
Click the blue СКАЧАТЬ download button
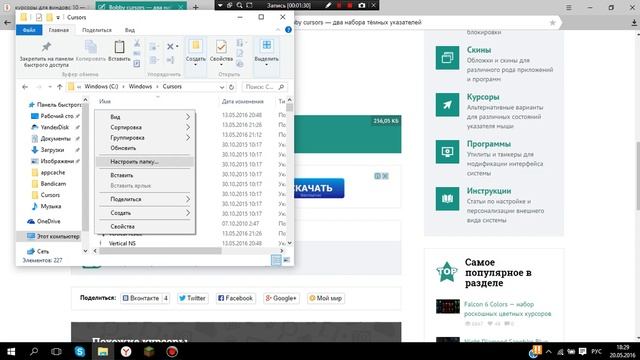[319, 188]
